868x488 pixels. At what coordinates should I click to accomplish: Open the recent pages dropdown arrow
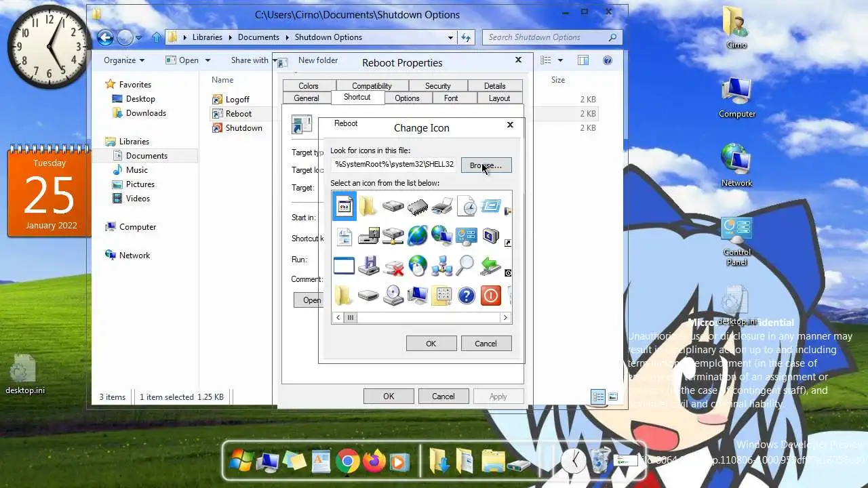[x=139, y=38]
